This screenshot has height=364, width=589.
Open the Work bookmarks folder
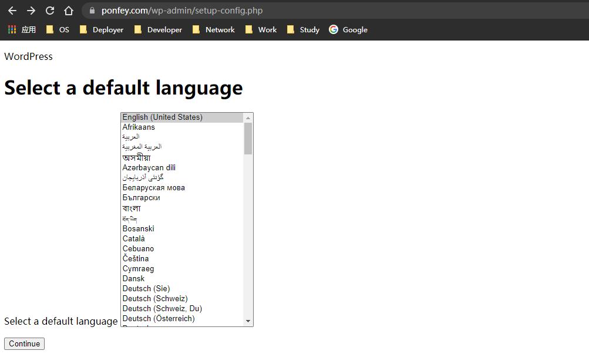point(261,30)
